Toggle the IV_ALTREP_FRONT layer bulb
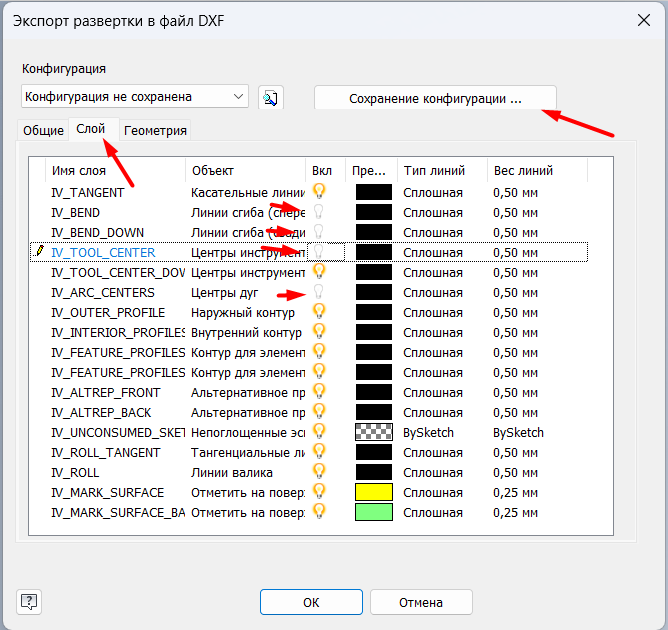The width and height of the screenshot is (668, 630). [319, 391]
